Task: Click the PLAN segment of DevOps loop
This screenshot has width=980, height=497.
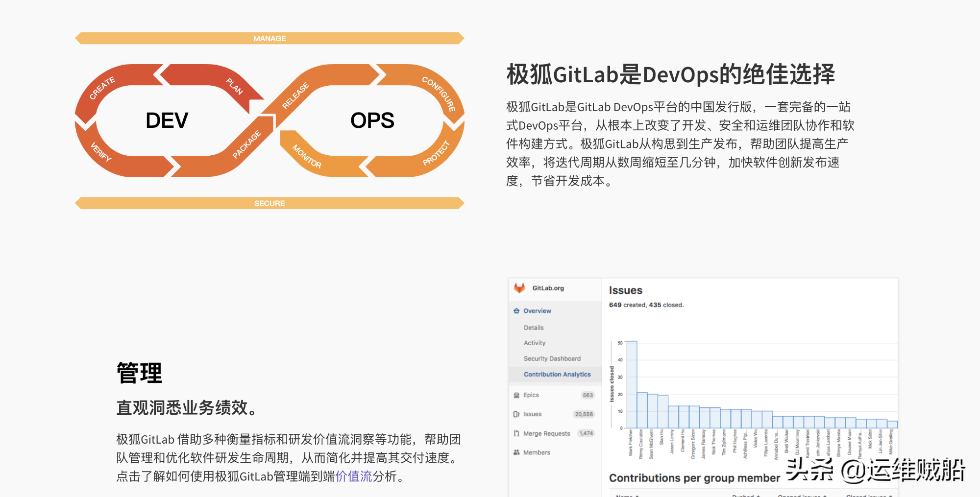Action: [x=234, y=85]
